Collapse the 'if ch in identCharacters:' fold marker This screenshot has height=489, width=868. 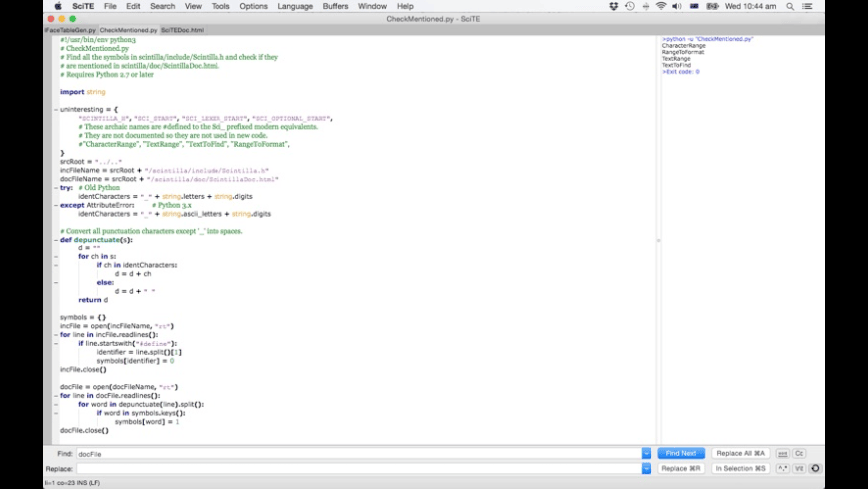coord(55,265)
